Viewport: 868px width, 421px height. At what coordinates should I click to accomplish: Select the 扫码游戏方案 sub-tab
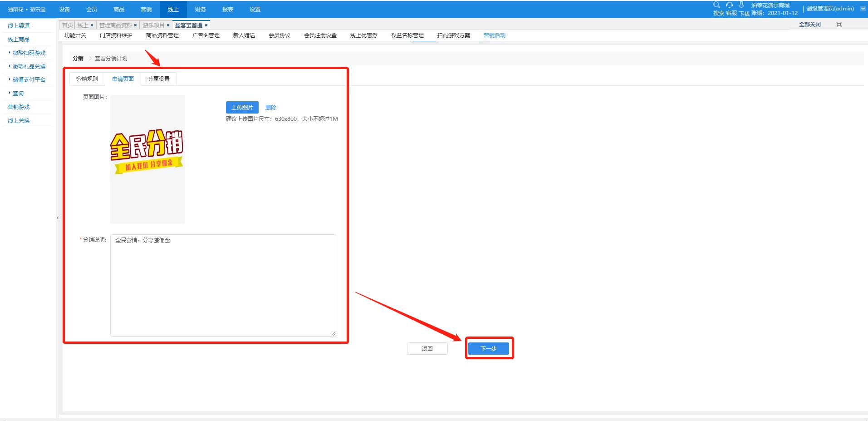pyautogui.click(x=454, y=35)
